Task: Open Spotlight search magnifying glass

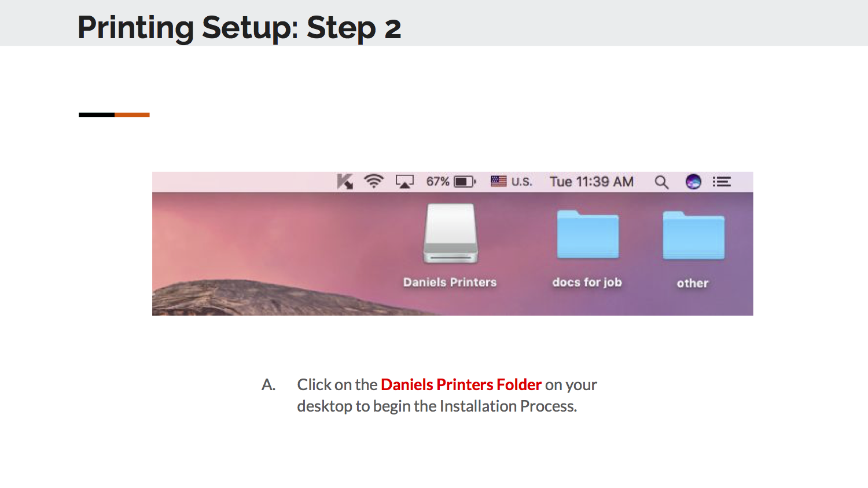Action: pyautogui.click(x=661, y=182)
